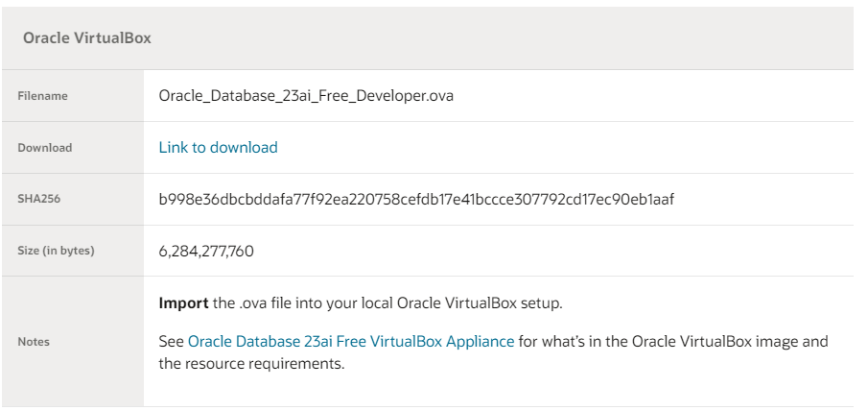Click the bold Import word in notes

point(184,303)
